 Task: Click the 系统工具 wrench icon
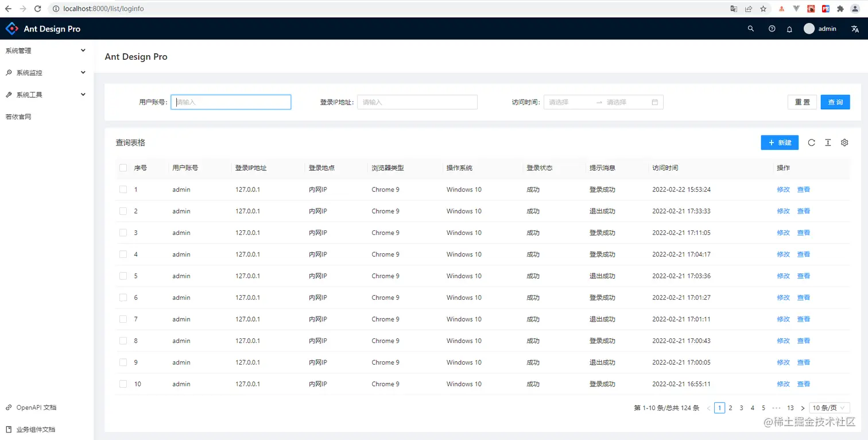pyautogui.click(x=9, y=95)
